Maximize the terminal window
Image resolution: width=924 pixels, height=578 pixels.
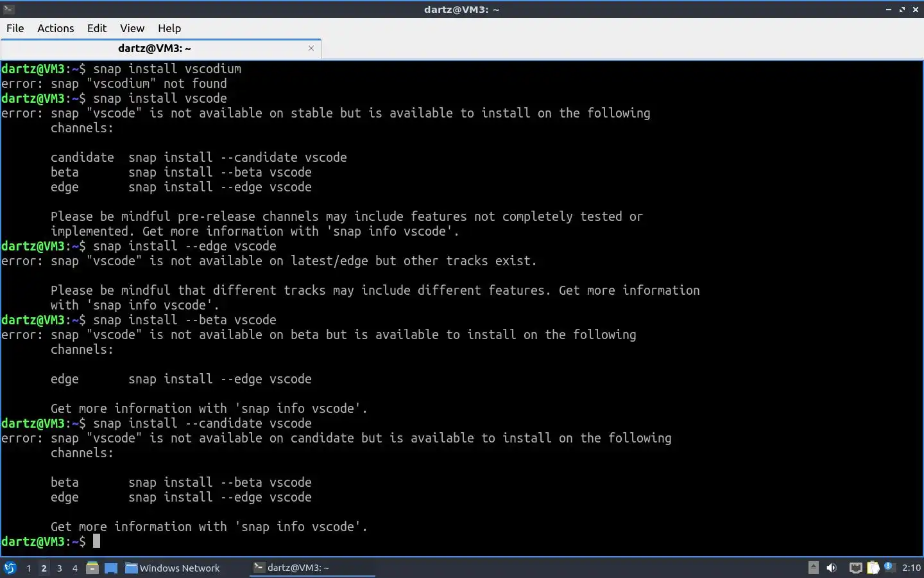coord(902,10)
